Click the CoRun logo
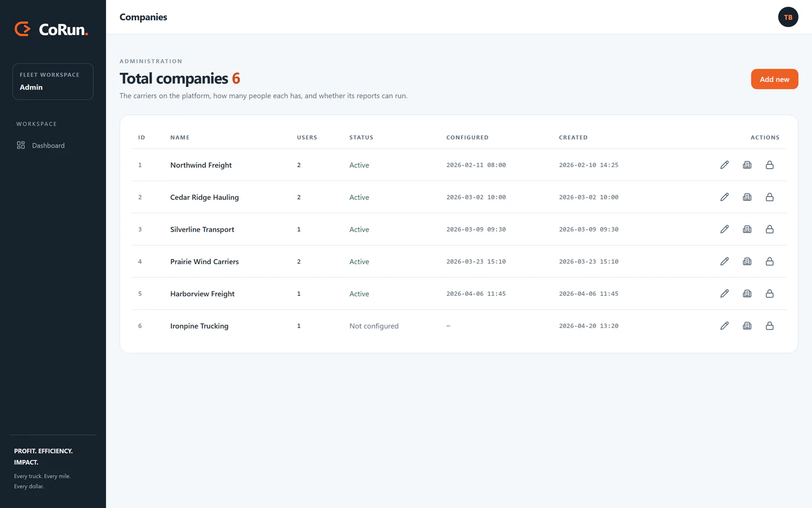Viewport: 812px width, 508px height. [51, 29]
